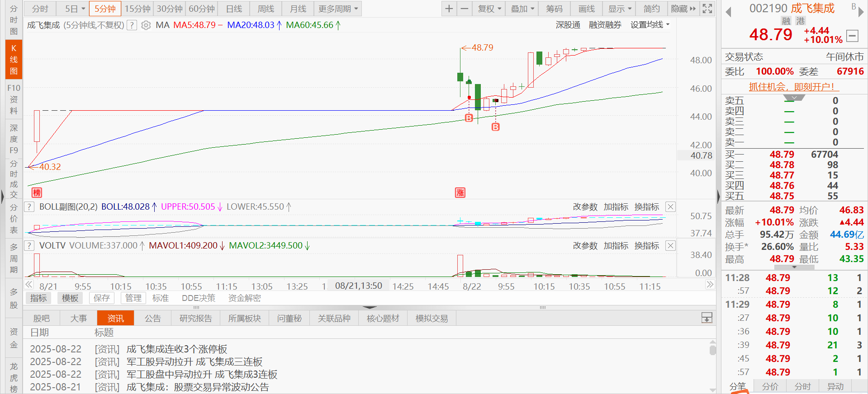This screenshot has width=868, height=394.
Task: Click 保存 template button
Action: (x=102, y=298)
